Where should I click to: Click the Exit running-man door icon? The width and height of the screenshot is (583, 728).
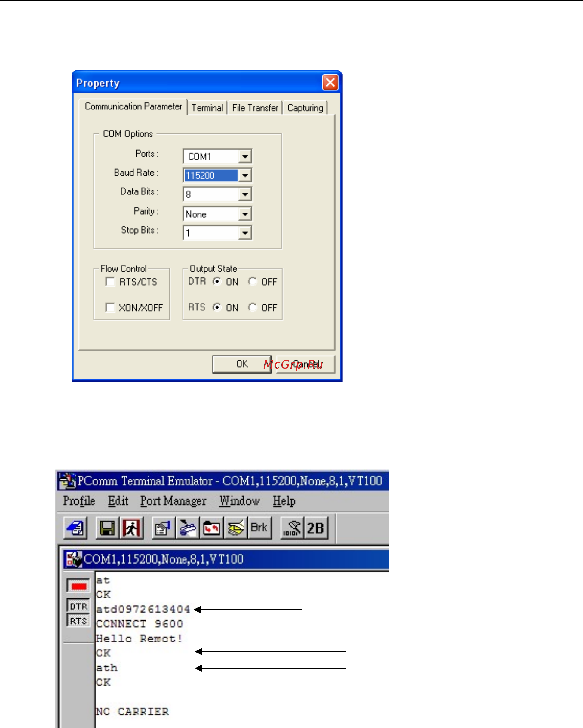tap(131, 528)
